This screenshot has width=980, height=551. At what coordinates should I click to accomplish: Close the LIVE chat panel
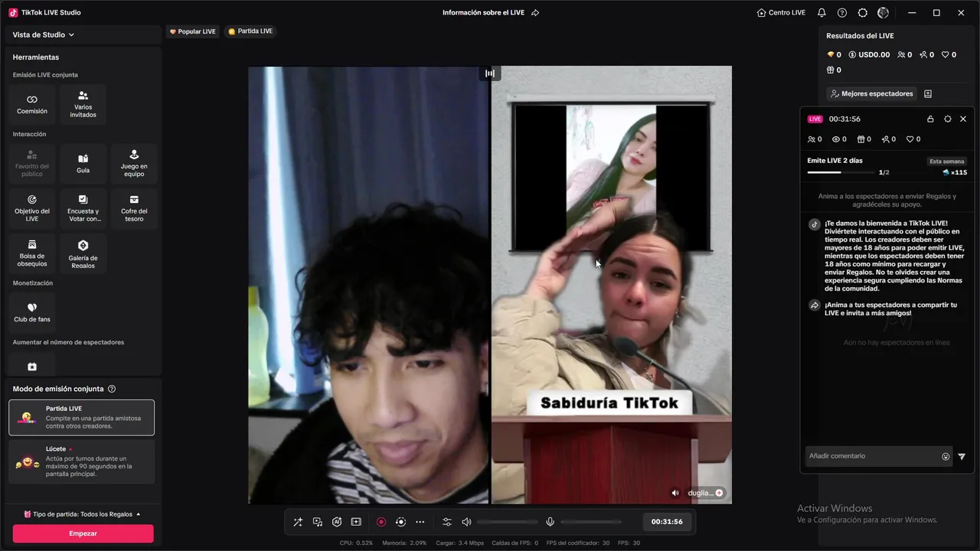click(963, 119)
